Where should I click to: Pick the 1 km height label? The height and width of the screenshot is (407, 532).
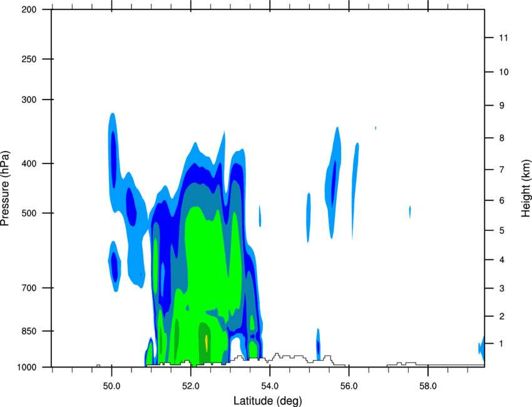(502, 344)
